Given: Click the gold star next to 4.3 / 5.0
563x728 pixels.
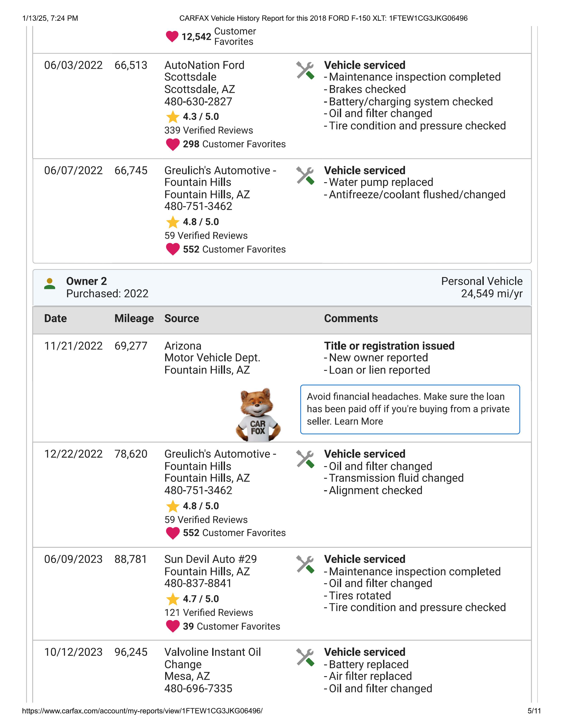Looking at the screenshot, I should [x=173, y=117].
